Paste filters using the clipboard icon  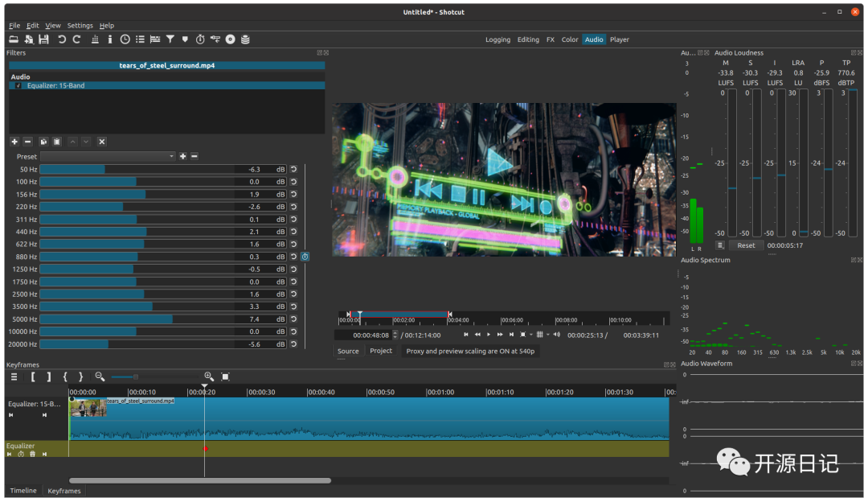coord(56,142)
